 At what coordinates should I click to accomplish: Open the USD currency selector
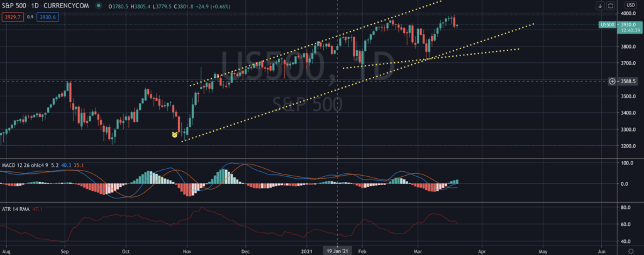coord(630,5)
